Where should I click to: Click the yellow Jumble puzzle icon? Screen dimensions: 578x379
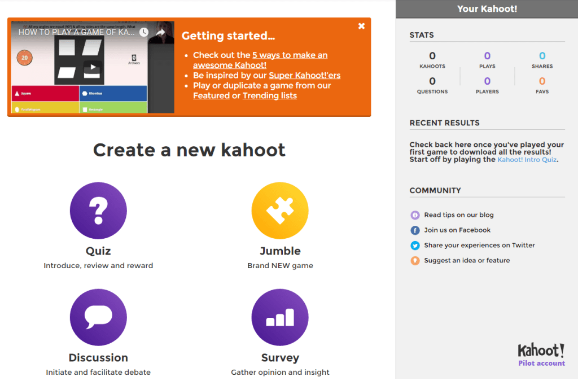280,211
